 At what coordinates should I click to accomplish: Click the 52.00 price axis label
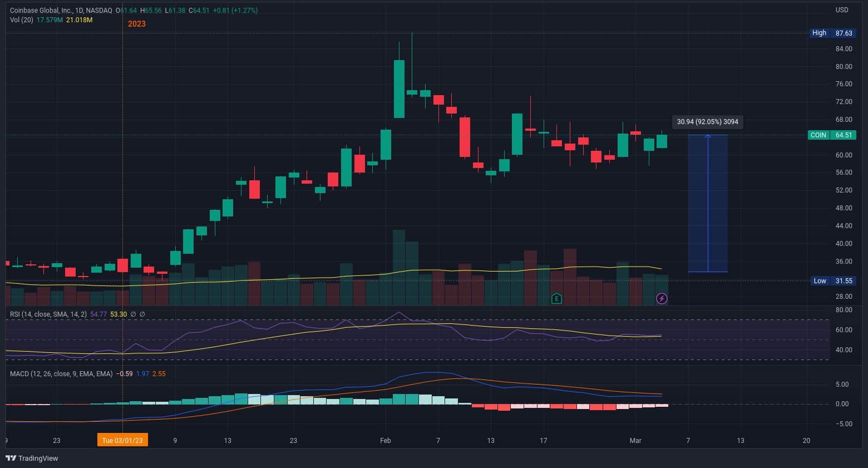[x=844, y=190]
